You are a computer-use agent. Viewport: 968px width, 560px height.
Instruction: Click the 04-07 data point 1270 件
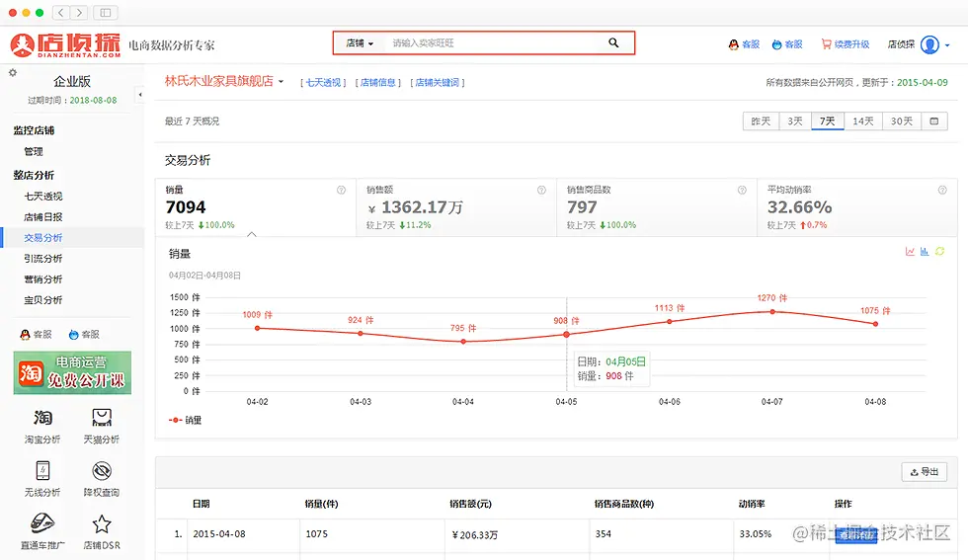pyautogui.click(x=772, y=312)
